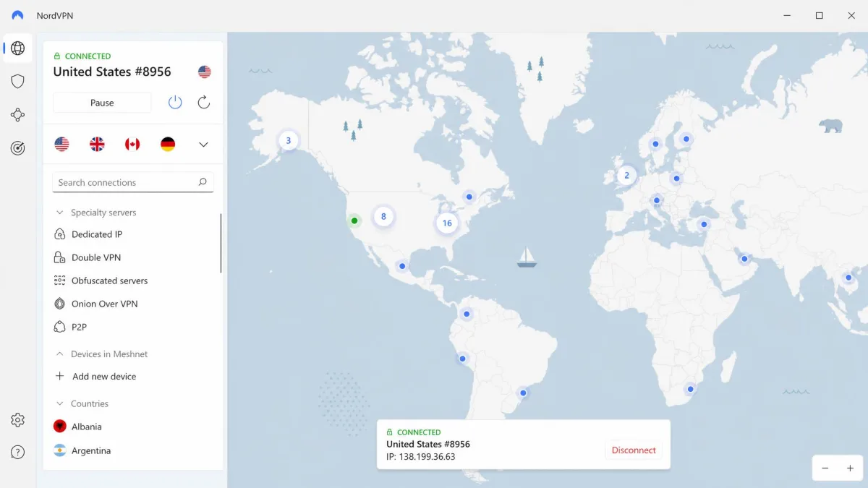
Task: Open the help question mark icon
Action: click(18, 453)
